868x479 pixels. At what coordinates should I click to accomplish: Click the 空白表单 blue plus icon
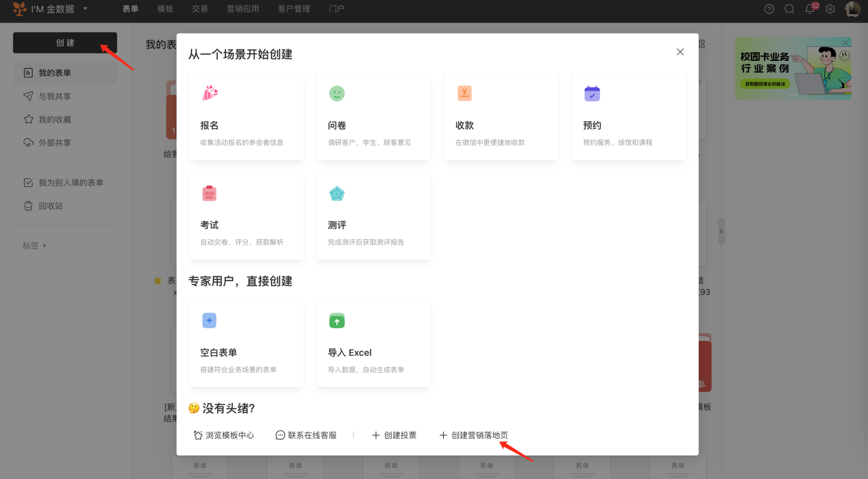209,320
